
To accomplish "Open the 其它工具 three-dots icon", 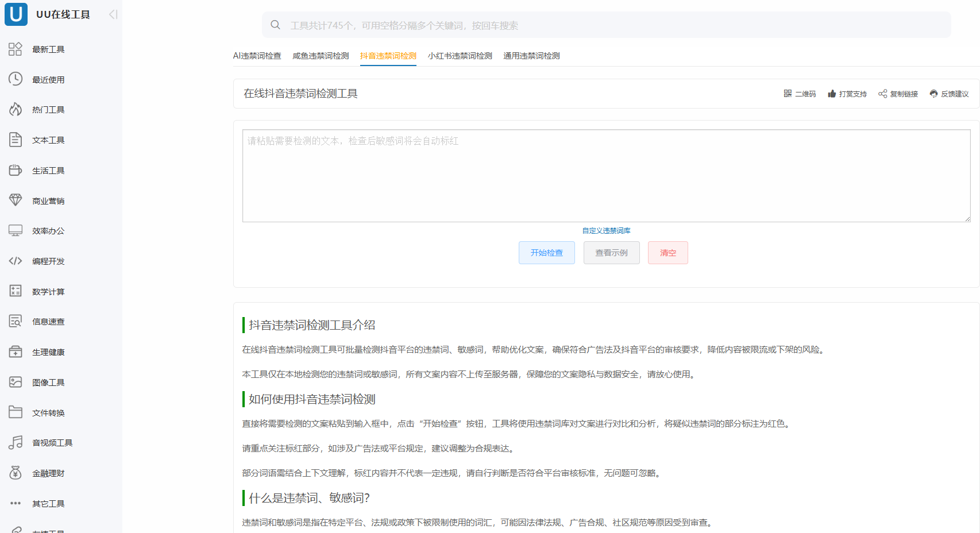I will tap(16, 503).
